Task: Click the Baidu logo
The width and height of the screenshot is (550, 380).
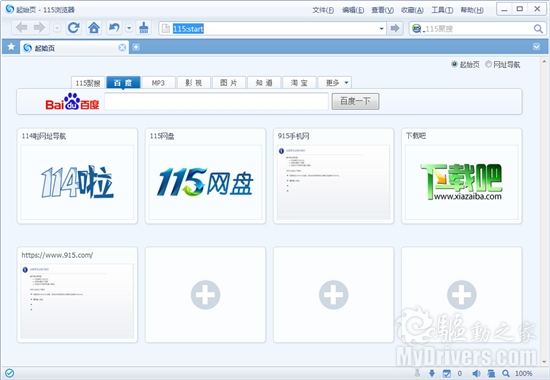Action: (x=72, y=102)
